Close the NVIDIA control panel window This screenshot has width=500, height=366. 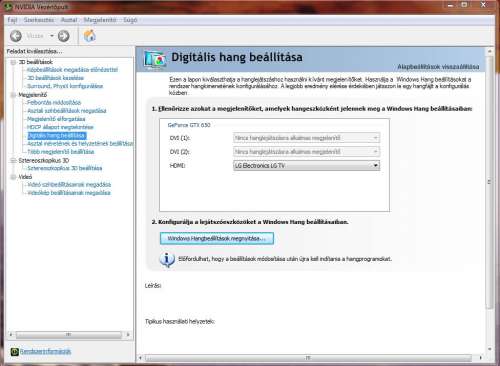point(483,5)
